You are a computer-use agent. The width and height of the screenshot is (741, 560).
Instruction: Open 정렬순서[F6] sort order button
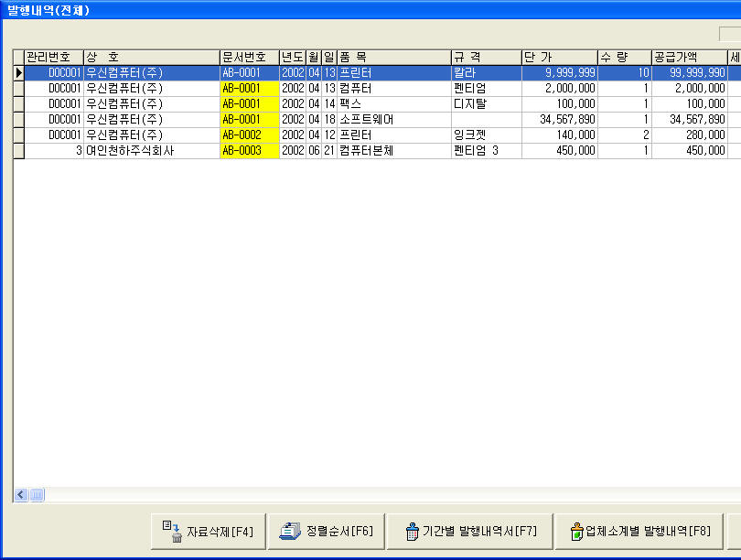(326, 532)
